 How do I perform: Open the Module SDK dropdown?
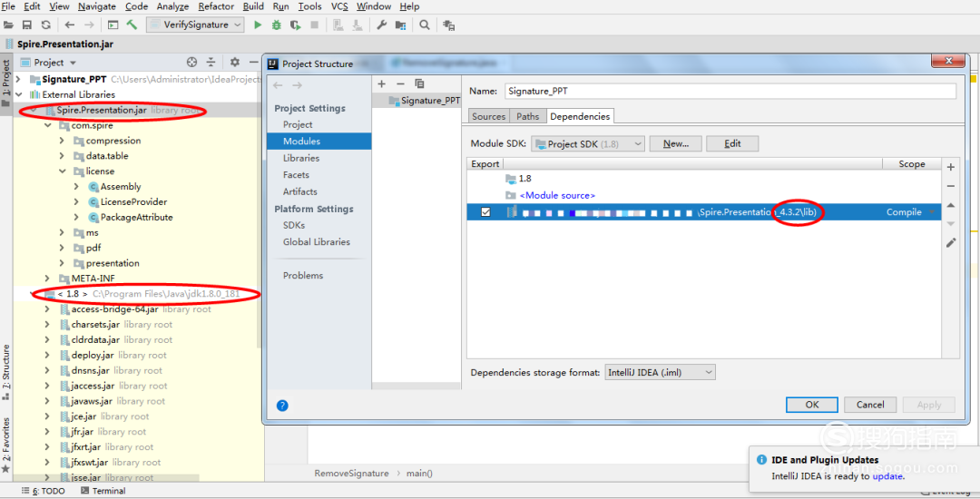point(587,143)
